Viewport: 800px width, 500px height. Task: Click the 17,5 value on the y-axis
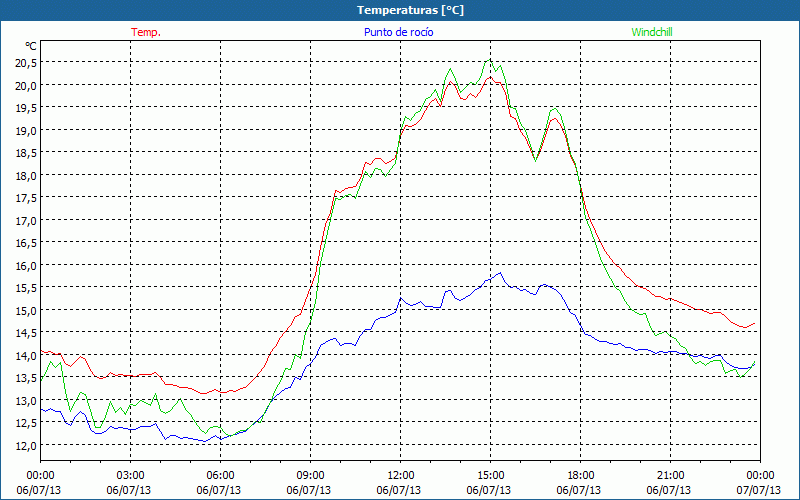pos(28,197)
